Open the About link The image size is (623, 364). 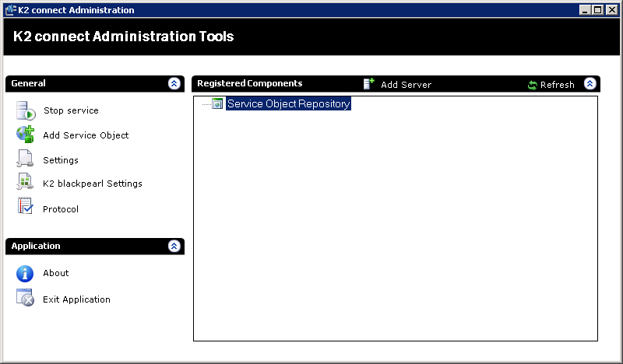(55, 273)
